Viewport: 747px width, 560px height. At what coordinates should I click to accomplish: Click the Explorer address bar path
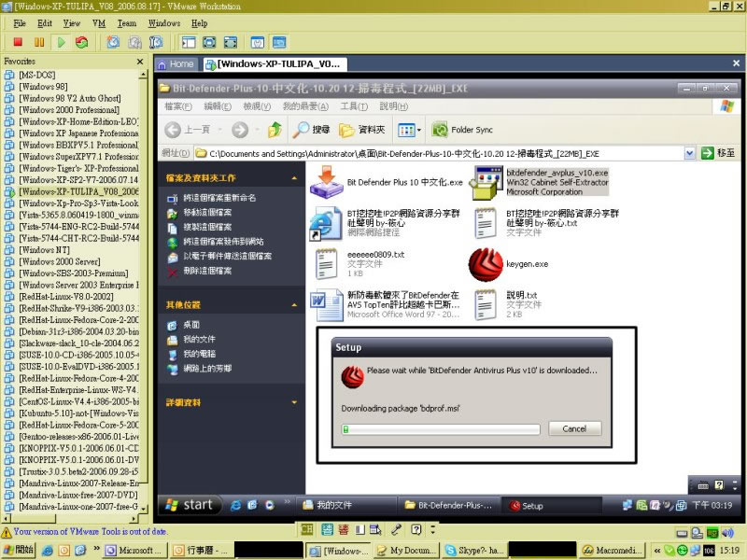tap(404, 154)
